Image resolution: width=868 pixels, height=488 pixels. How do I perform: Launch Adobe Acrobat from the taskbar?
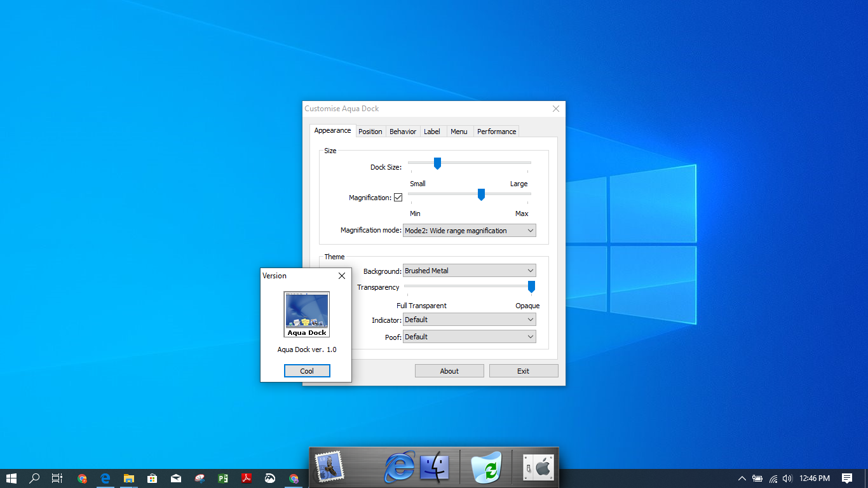pos(247,478)
